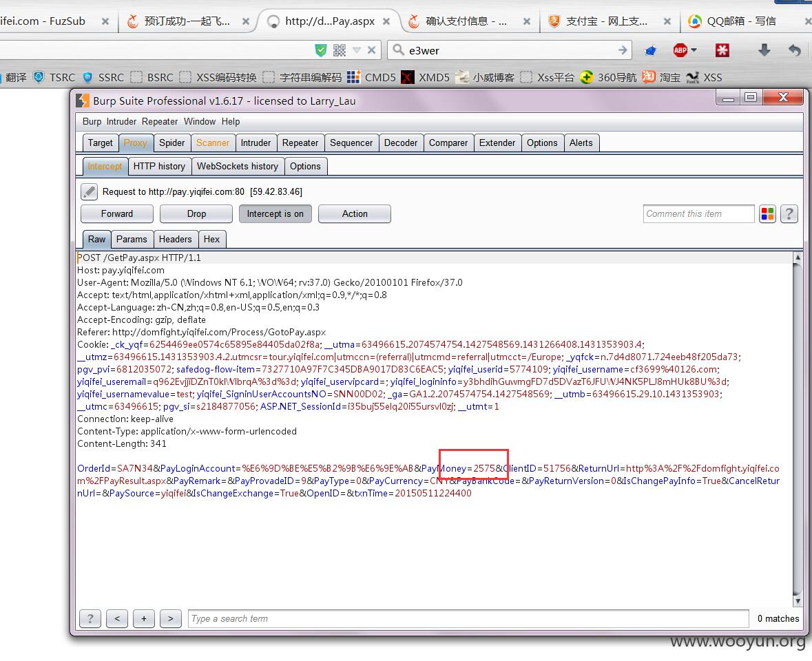
Task: Open the 360导航 bookmark
Action: click(608, 77)
